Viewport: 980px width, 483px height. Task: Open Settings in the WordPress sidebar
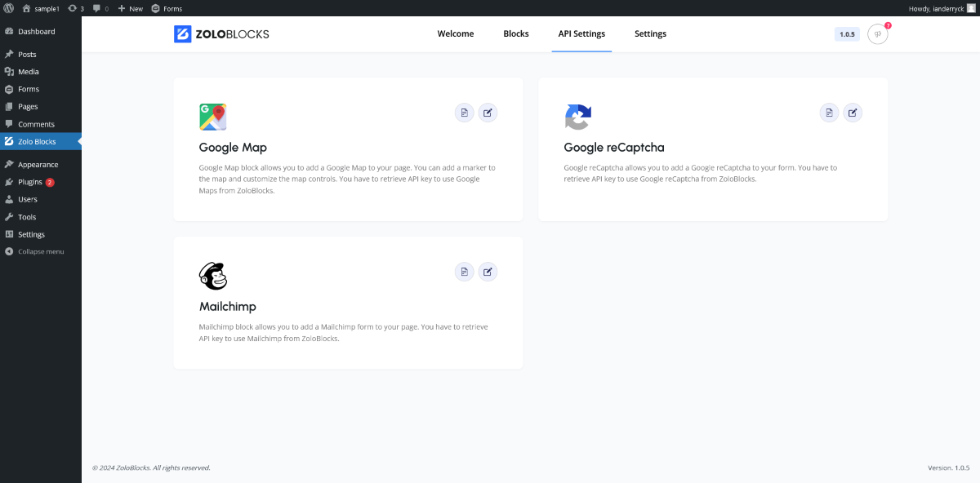click(x=41, y=234)
